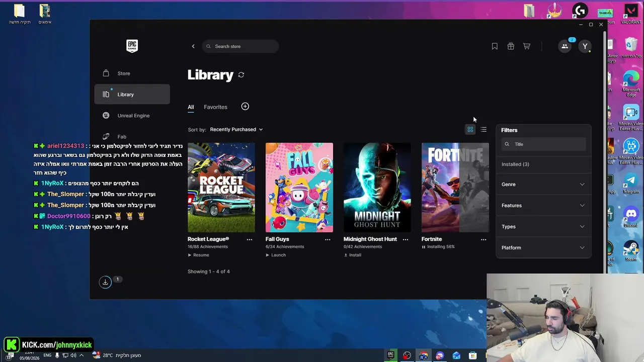This screenshot has height=362, width=644.
Task: Open Fortnite options menu
Action: click(x=484, y=239)
